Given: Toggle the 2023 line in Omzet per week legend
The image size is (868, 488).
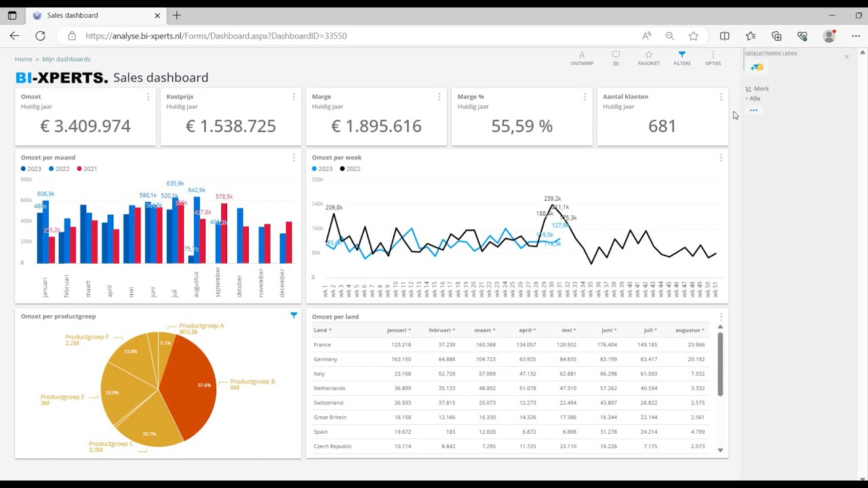Looking at the screenshot, I should (322, 169).
